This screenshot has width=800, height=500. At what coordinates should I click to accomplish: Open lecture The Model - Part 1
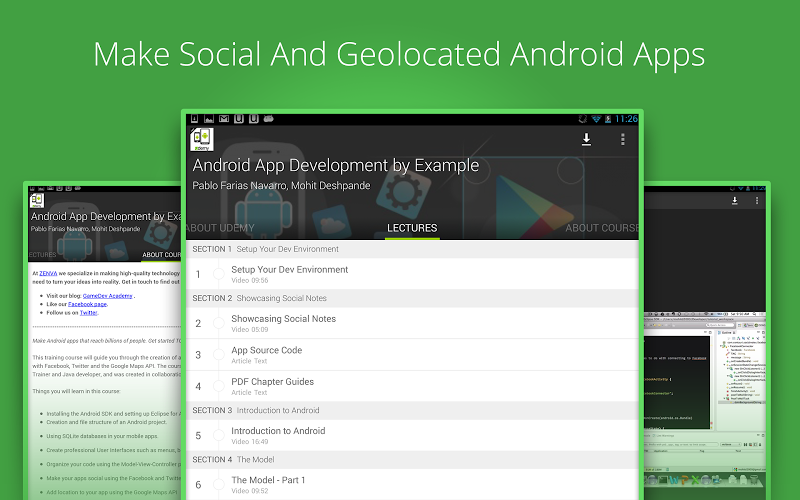412,484
